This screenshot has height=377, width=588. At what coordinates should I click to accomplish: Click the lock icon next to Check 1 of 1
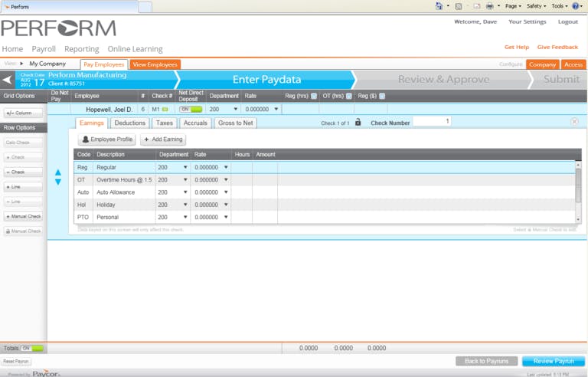pyautogui.click(x=358, y=122)
